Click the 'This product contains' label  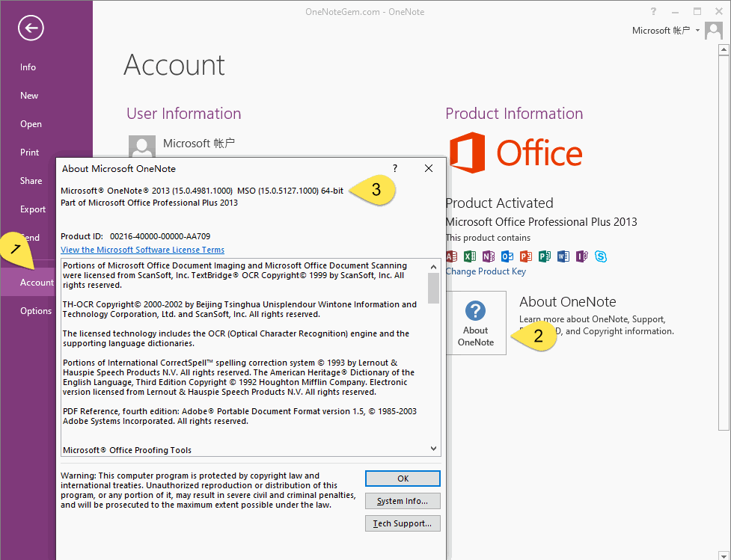tap(488, 238)
